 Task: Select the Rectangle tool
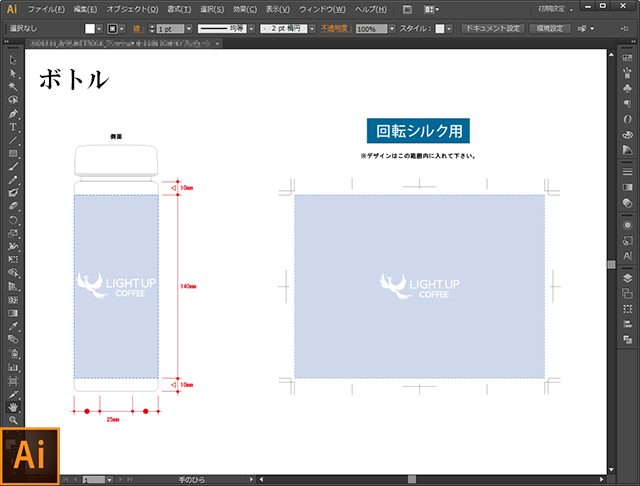click(x=13, y=153)
